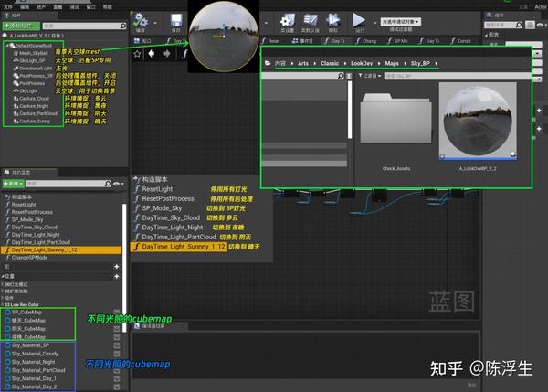Click the graph back navigation arrow
The height and width of the screenshot is (392, 548).
(152, 54)
